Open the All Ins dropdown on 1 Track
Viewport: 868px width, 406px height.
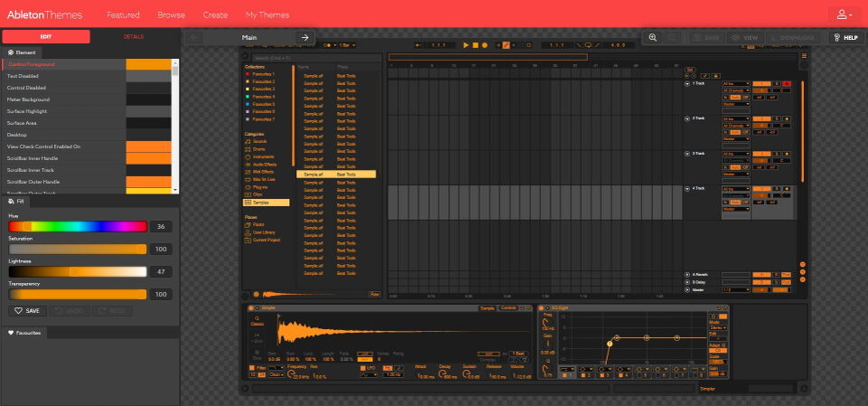(x=736, y=83)
